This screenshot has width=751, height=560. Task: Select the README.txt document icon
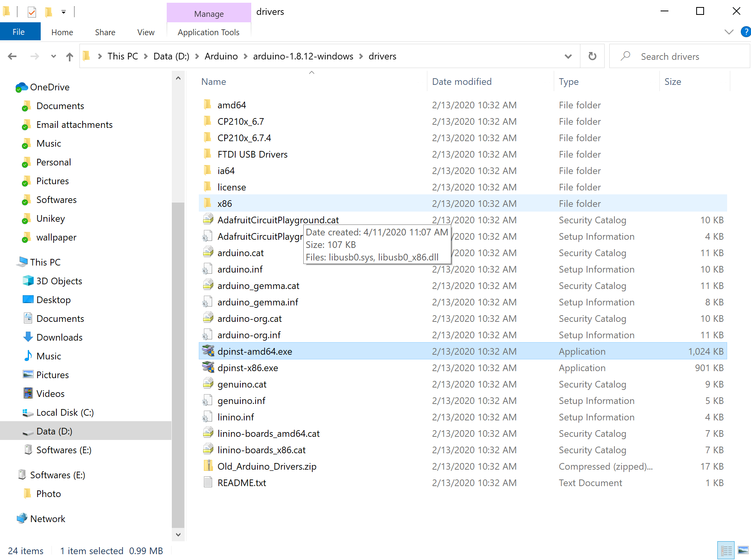point(208,483)
